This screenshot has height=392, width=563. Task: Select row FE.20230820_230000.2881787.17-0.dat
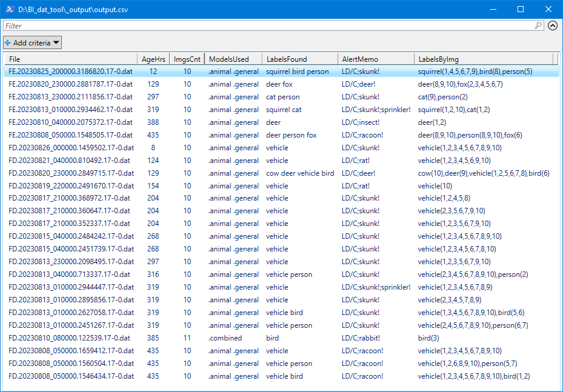[281, 84]
